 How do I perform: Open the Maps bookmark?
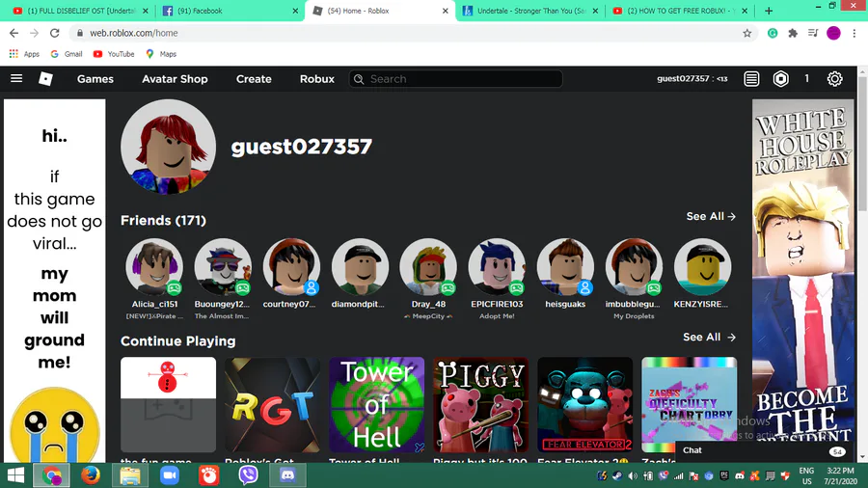pyautogui.click(x=160, y=54)
